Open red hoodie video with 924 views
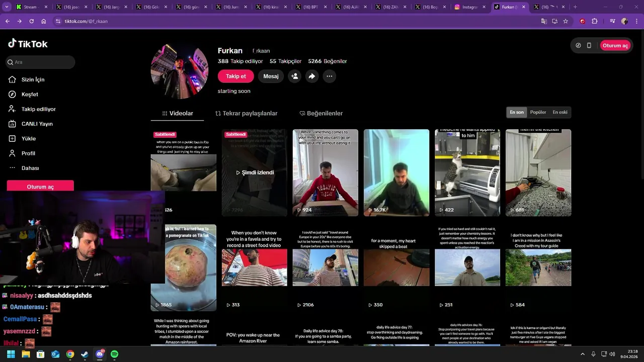Image resolution: width=644 pixels, height=362 pixels. click(326, 172)
